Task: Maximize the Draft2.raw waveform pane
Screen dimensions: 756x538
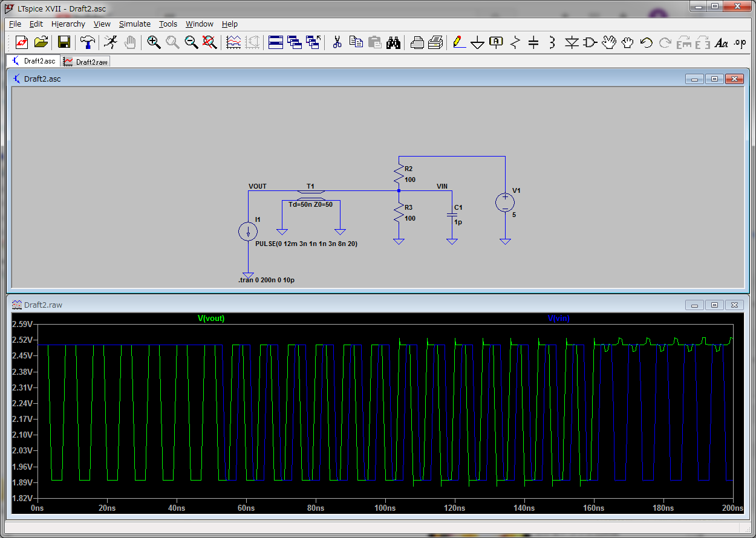Action: point(714,305)
